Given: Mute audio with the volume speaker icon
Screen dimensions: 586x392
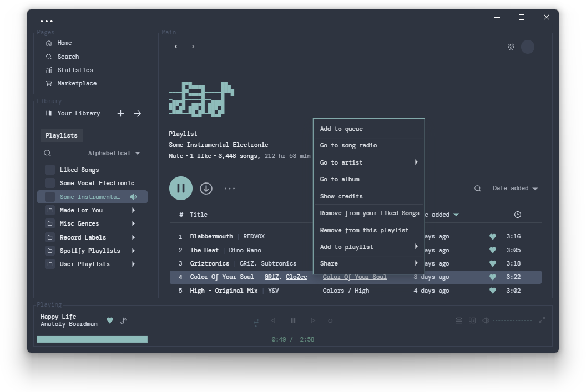Looking at the screenshot, I should click(x=486, y=320).
